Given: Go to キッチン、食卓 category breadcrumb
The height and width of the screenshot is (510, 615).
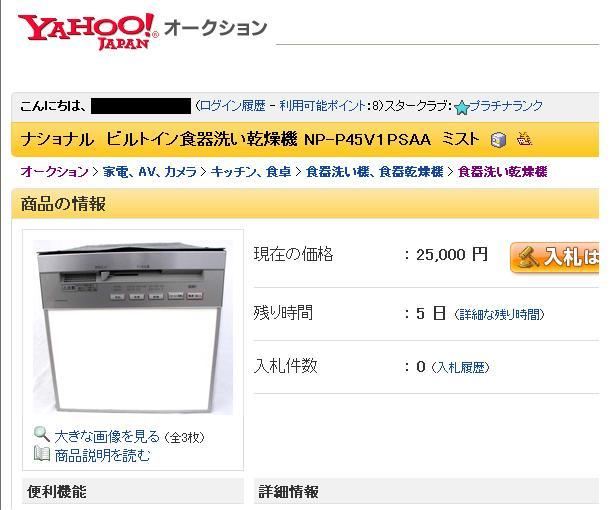Looking at the screenshot, I should pos(251,171).
